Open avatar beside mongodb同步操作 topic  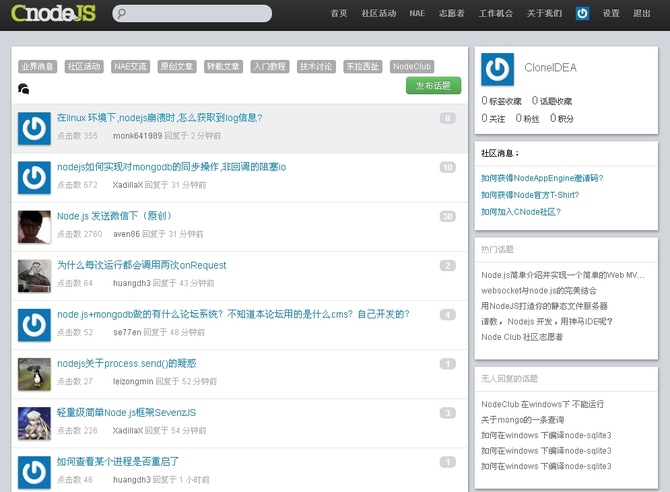click(34, 177)
